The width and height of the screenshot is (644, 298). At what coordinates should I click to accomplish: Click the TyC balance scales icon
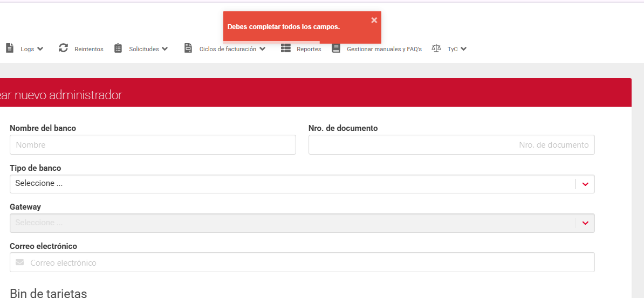(x=436, y=48)
